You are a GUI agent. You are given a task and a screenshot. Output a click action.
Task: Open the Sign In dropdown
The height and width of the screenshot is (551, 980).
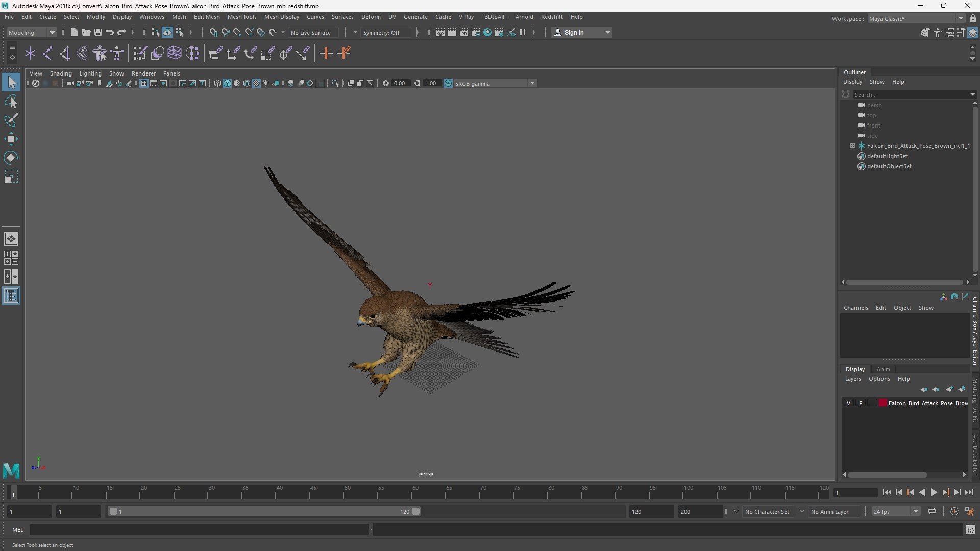[x=581, y=32]
